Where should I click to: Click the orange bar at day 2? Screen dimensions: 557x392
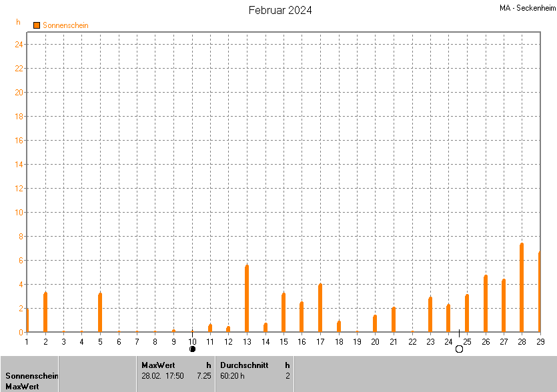click(45, 312)
